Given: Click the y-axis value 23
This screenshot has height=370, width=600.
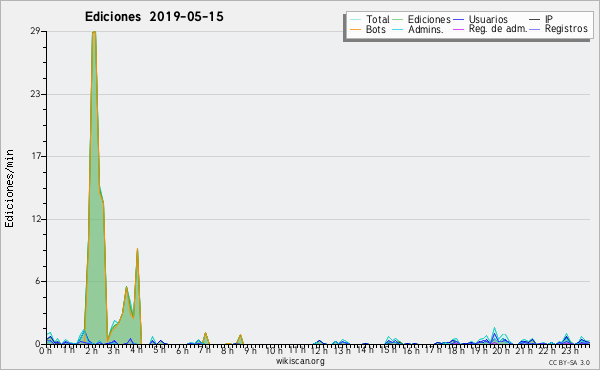Looking at the screenshot, I should [36, 94].
